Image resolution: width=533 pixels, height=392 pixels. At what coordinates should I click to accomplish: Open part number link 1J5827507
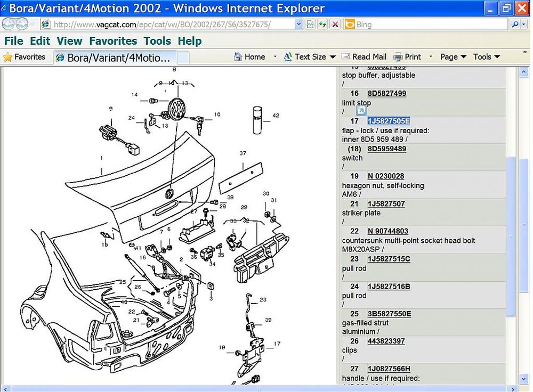386,204
